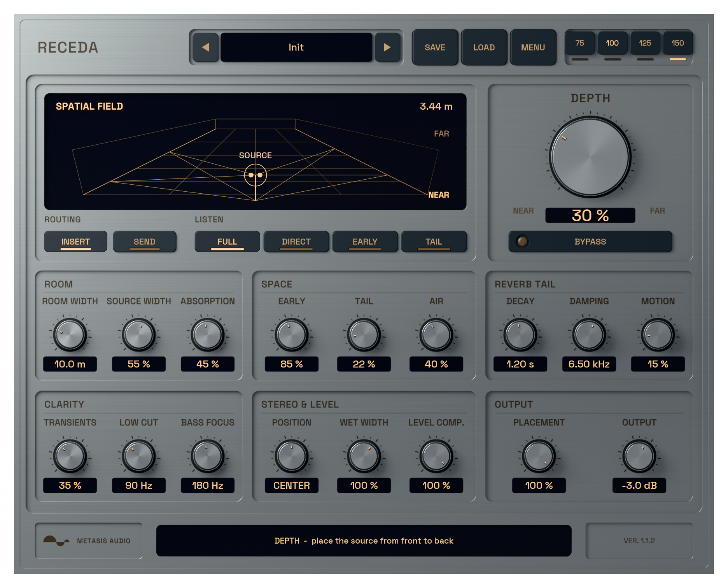
Task: Open the MENU button
Action: click(x=533, y=47)
